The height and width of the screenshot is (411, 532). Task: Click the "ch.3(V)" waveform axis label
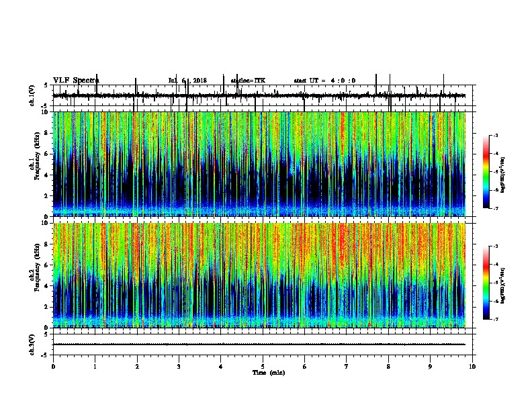(x=32, y=345)
